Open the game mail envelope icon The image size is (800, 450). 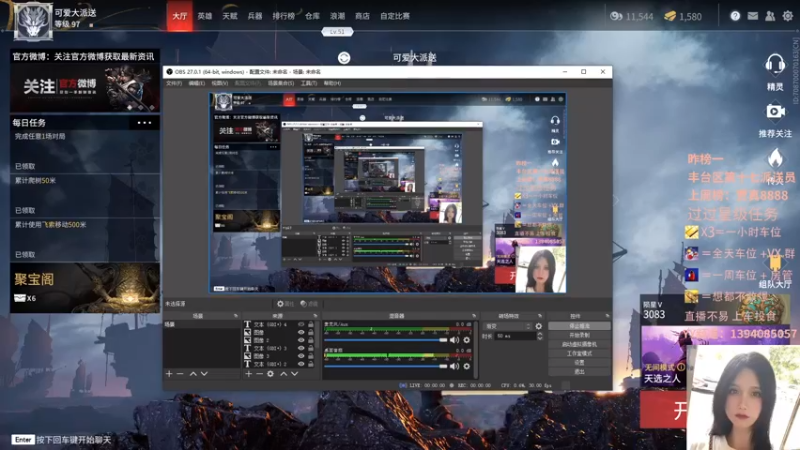point(753,16)
